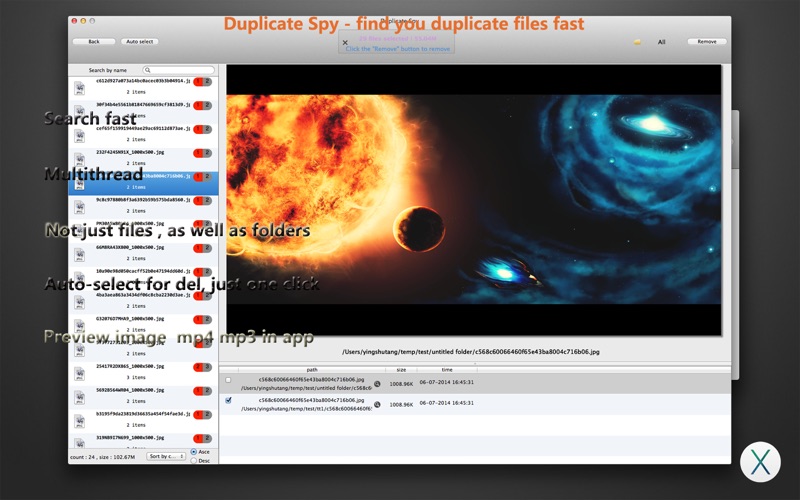Image resolution: width=800 pixels, height=500 pixels.
Task: Click the 1008.96K size of untitled folder file
Action: point(401,384)
